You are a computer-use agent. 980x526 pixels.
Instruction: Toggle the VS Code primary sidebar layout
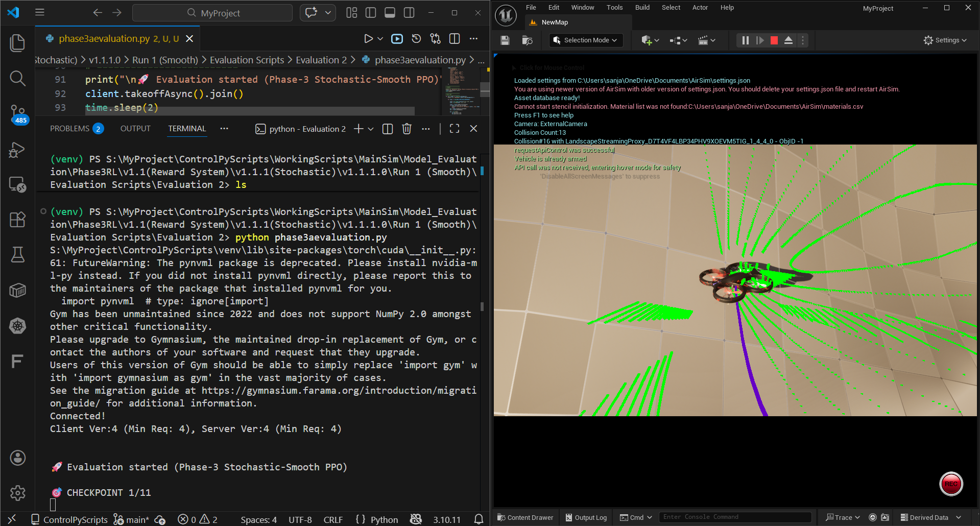click(x=371, y=13)
